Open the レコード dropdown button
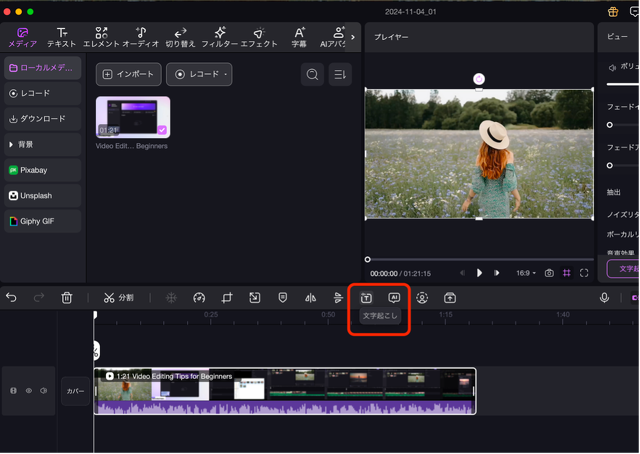The height and width of the screenshot is (454, 640). coord(198,75)
